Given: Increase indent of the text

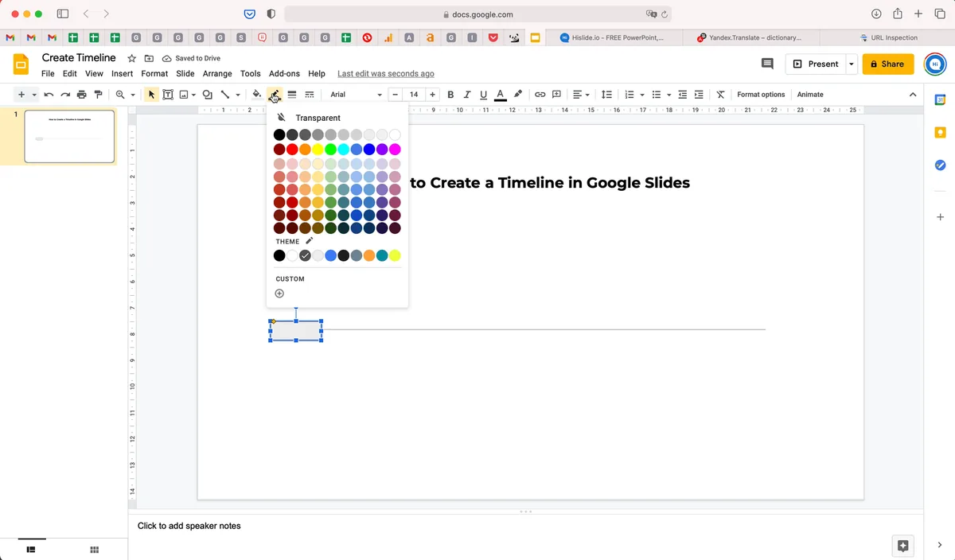Looking at the screenshot, I should pos(699,95).
